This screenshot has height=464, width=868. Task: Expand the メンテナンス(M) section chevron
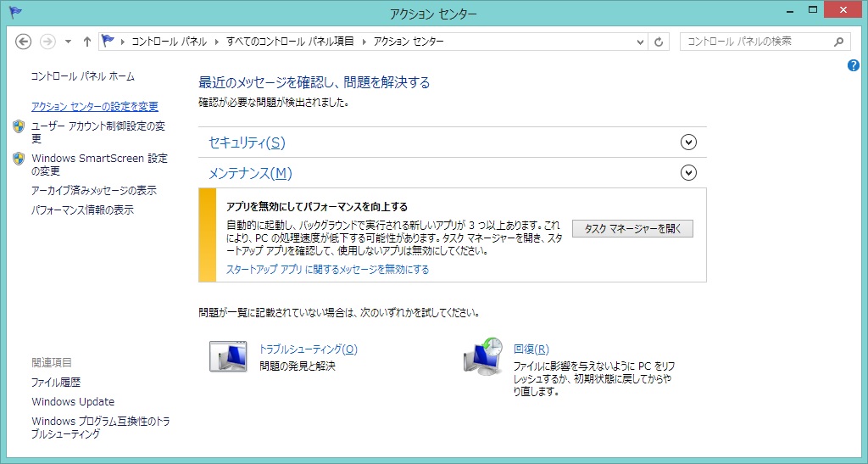pos(688,173)
